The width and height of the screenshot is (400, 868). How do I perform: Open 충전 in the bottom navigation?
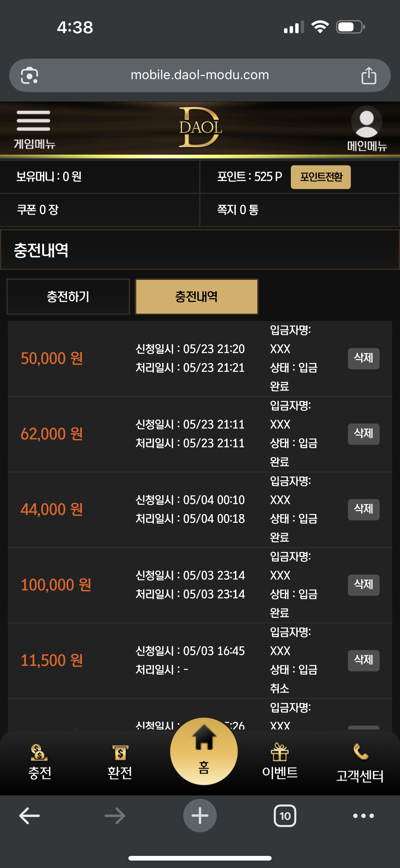click(40, 762)
